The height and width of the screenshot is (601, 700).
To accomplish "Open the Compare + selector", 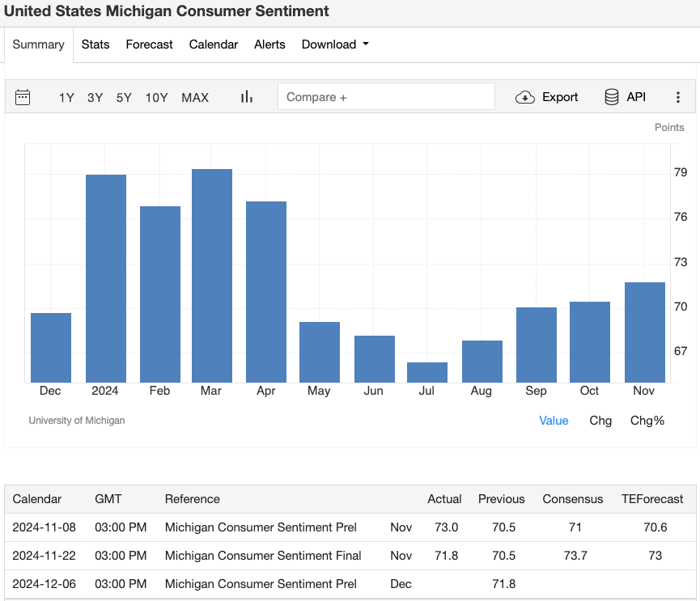I will coord(386,96).
